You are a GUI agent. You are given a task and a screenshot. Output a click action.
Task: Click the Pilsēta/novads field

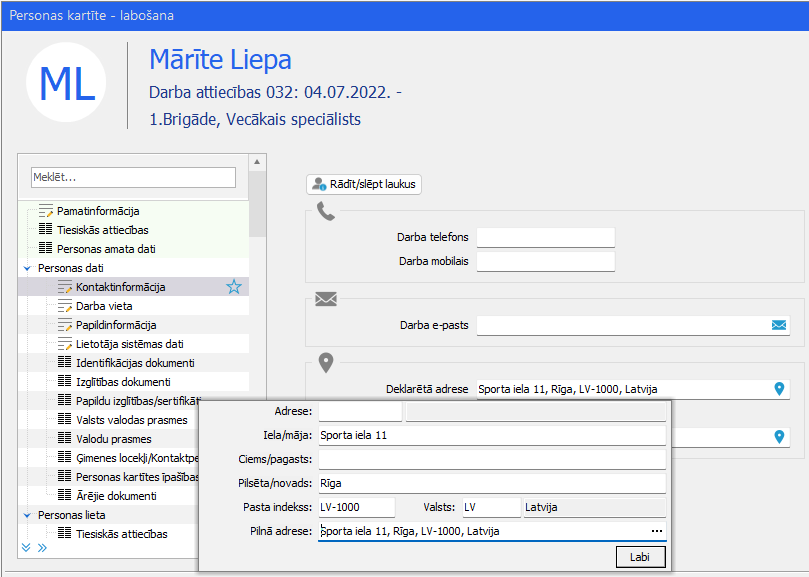coord(492,483)
